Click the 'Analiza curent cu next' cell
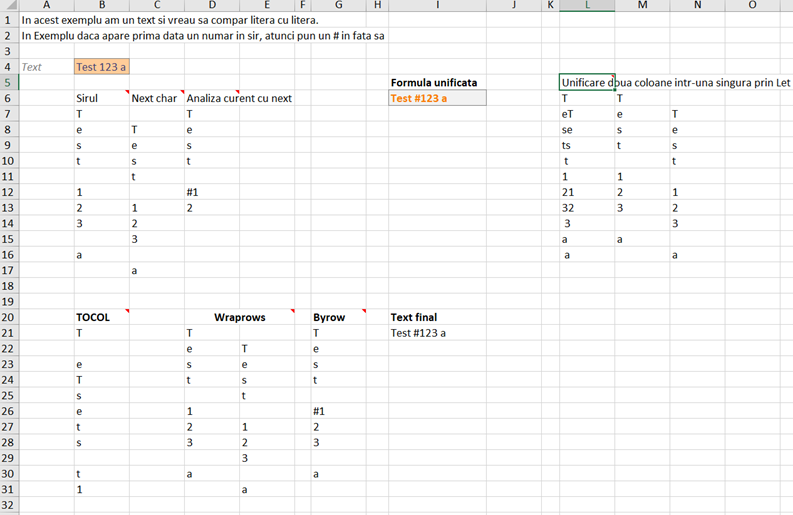Viewport: 793px width, 515px height. pos(239,98)
